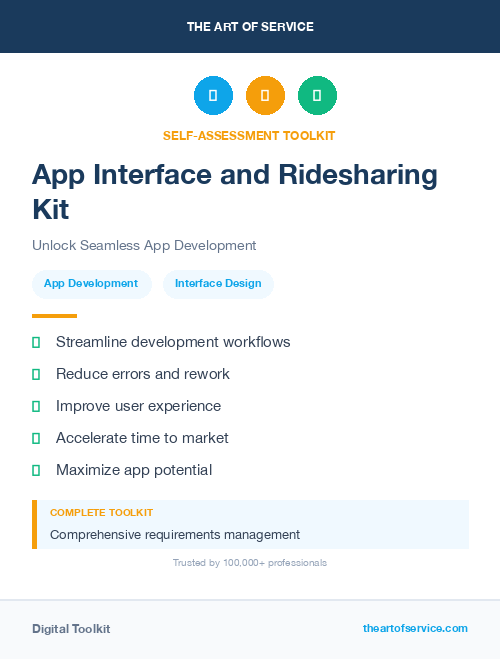Click Streamline development workflows text
This screenshot has height=659, width=500.
coord(173,342)
